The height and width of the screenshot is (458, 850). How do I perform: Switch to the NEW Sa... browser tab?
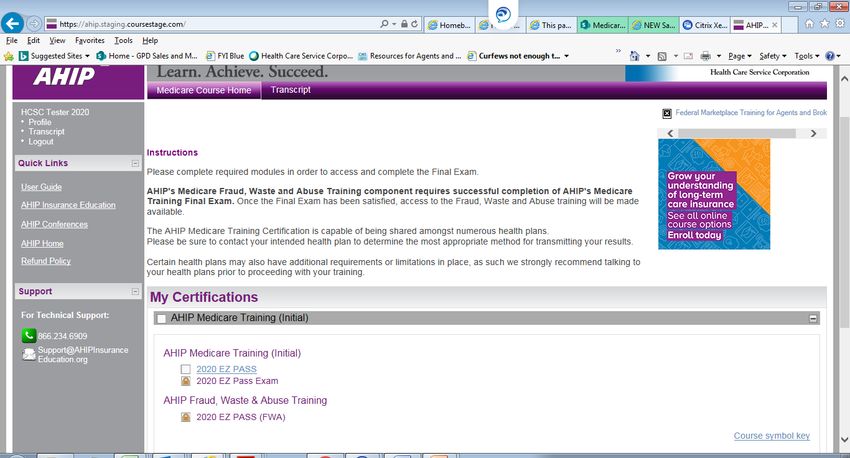654,25
